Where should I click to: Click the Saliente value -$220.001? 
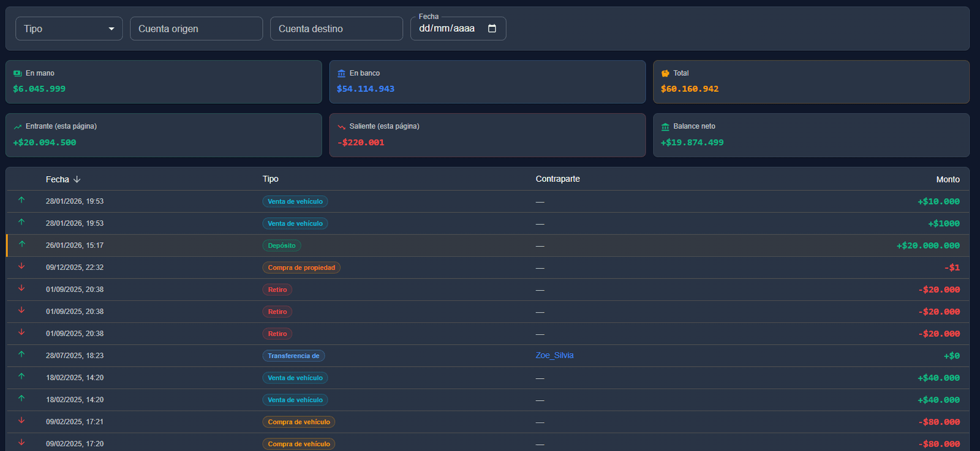361,143
